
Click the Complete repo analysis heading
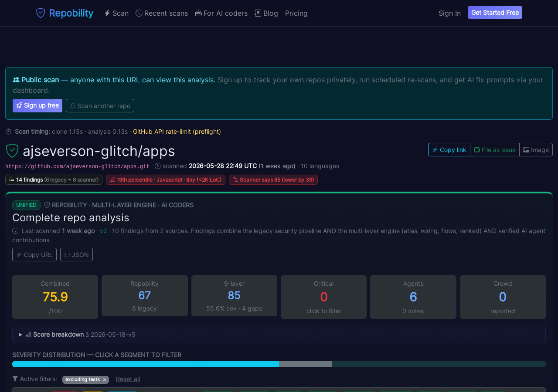[x=71, y=217]
